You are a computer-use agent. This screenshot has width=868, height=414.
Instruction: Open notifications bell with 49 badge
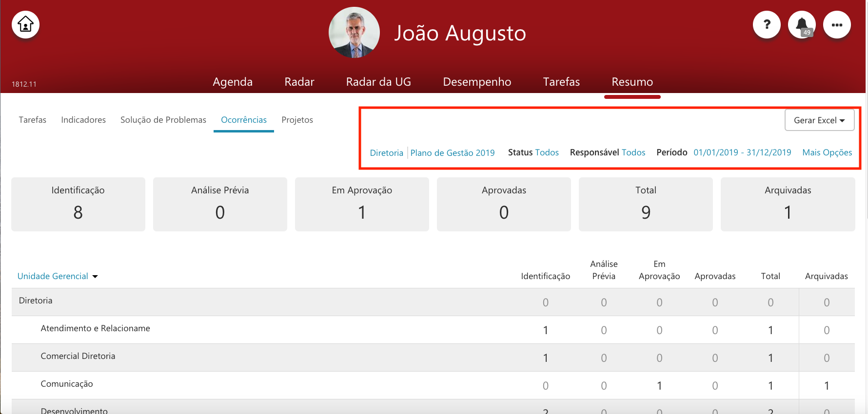tap(802, 24)
